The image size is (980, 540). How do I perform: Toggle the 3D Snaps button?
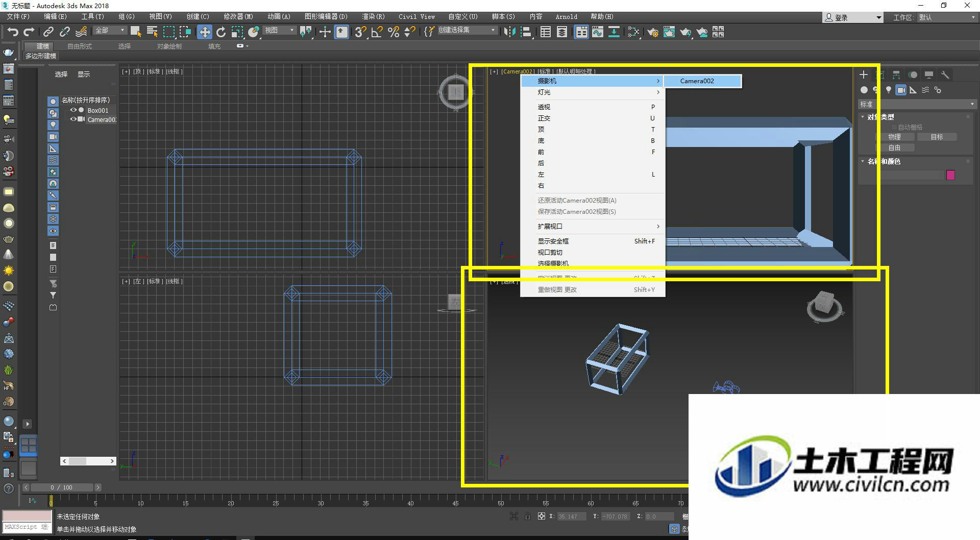point(360,32)
